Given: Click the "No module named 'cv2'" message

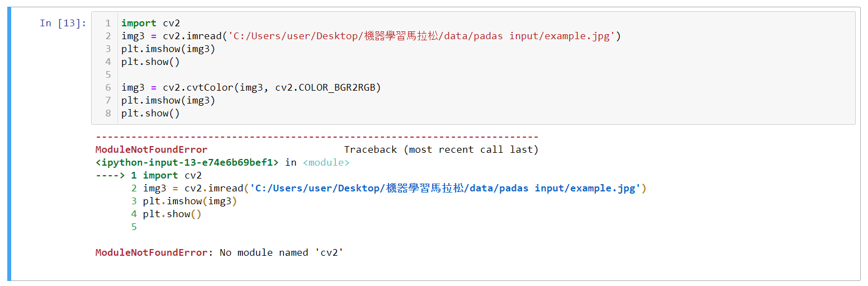Looking at the screenshot, I should click(281, 252).
